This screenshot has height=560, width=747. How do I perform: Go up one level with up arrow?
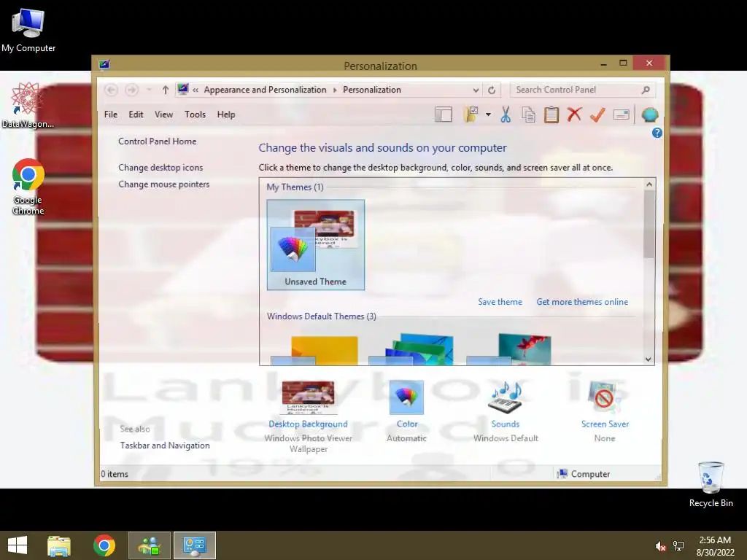(166, 90)
